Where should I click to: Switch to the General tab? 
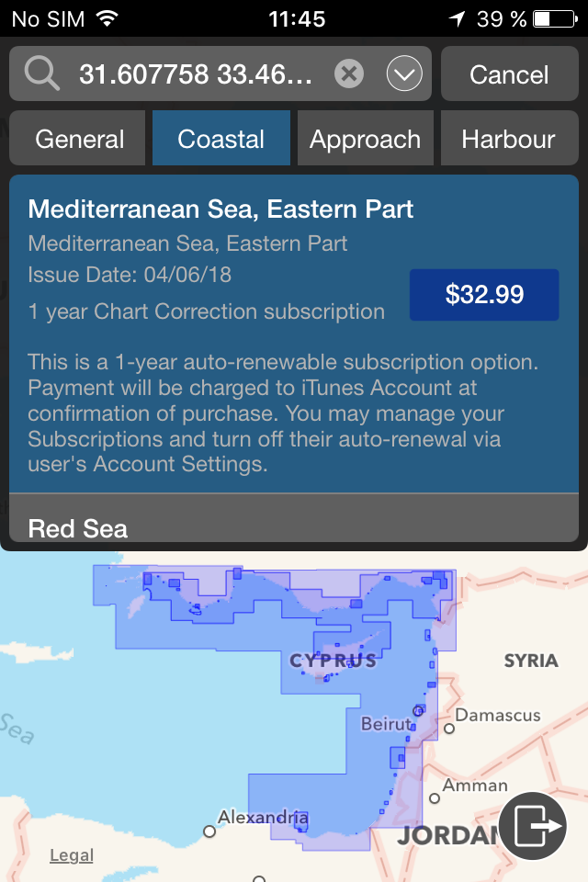coord(78,139)
